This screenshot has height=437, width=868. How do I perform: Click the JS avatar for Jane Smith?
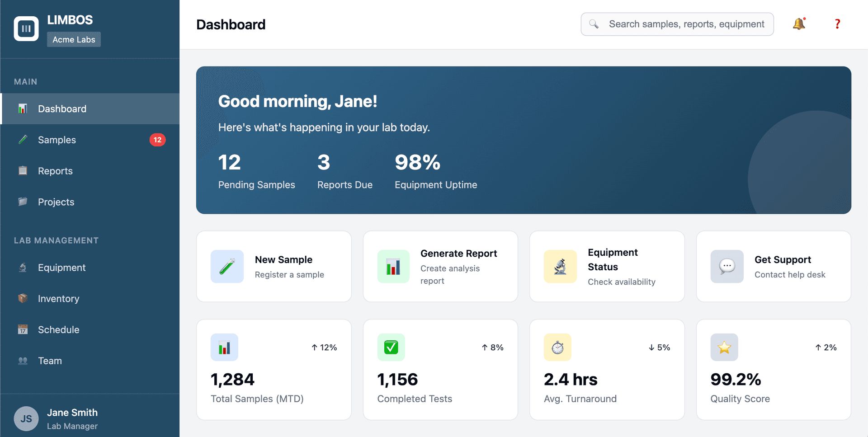[x=26, y=418]
